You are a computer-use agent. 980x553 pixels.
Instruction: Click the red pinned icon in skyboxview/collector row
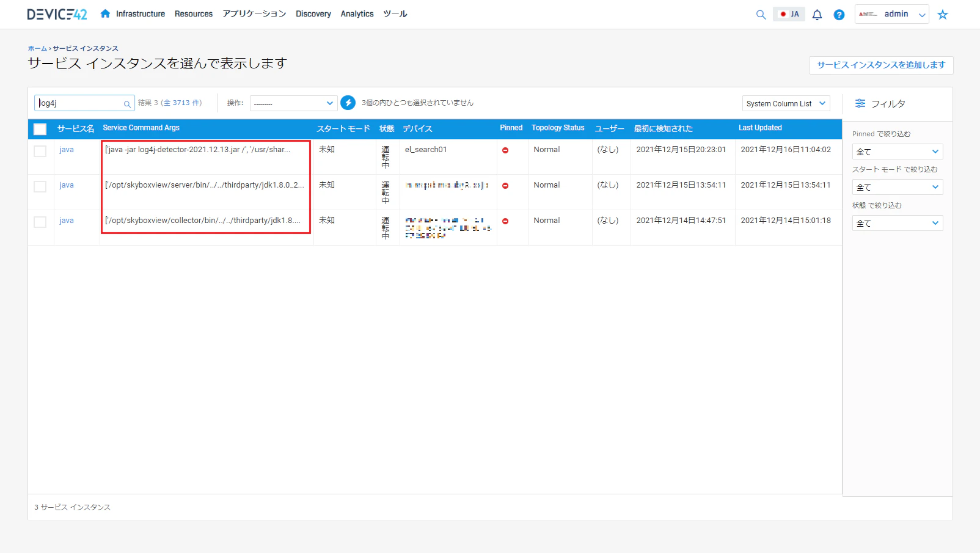505,221
